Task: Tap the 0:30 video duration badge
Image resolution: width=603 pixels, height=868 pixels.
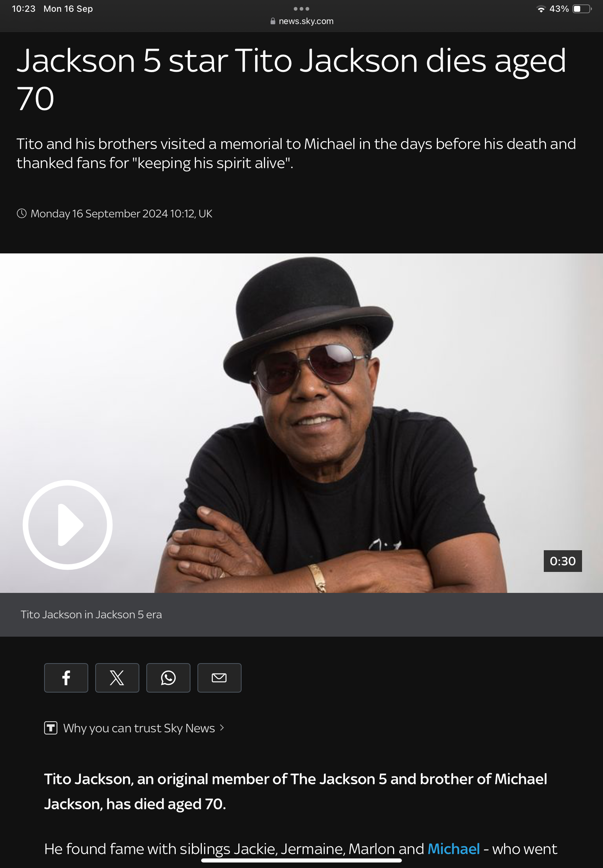Action: [563, 561]
